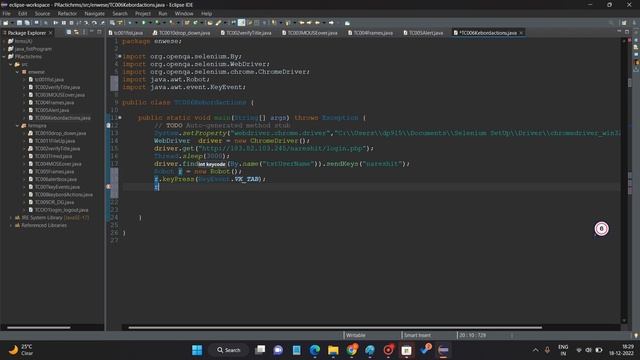Click the Windows taskbar Search box
Viewport: 640px width, 360px height.
tap(229, 350)
